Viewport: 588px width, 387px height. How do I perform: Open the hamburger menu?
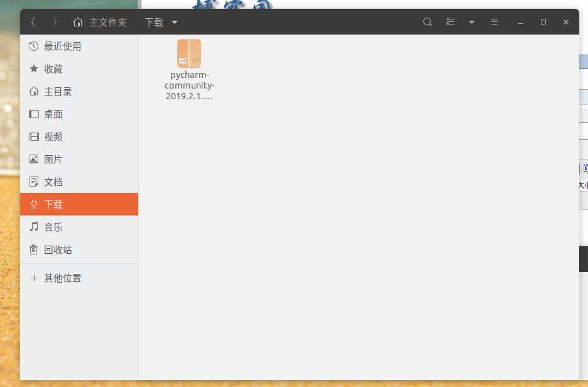tap(494, 22)
